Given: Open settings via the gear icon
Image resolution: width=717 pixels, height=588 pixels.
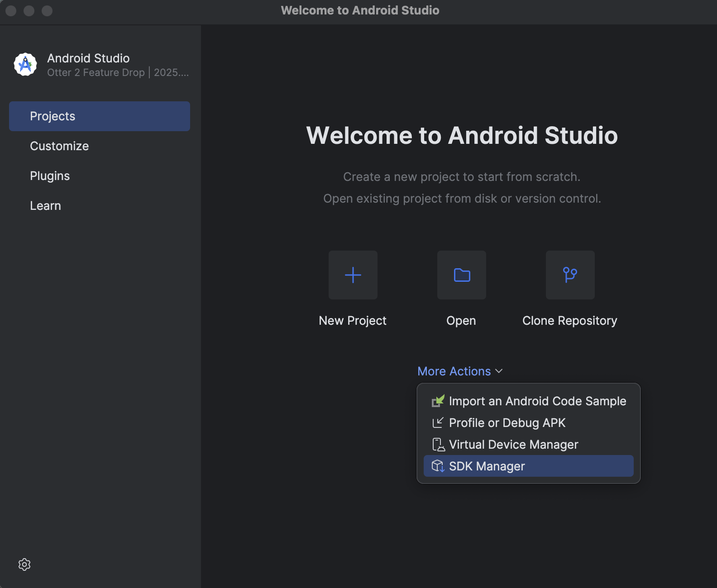Looking at the screenshot, I should coord(24,564).
